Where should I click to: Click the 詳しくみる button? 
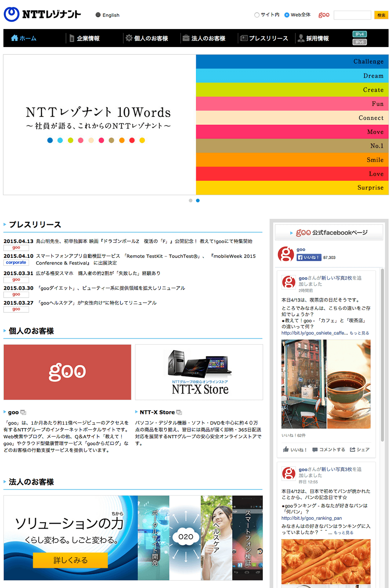(70, 560)
